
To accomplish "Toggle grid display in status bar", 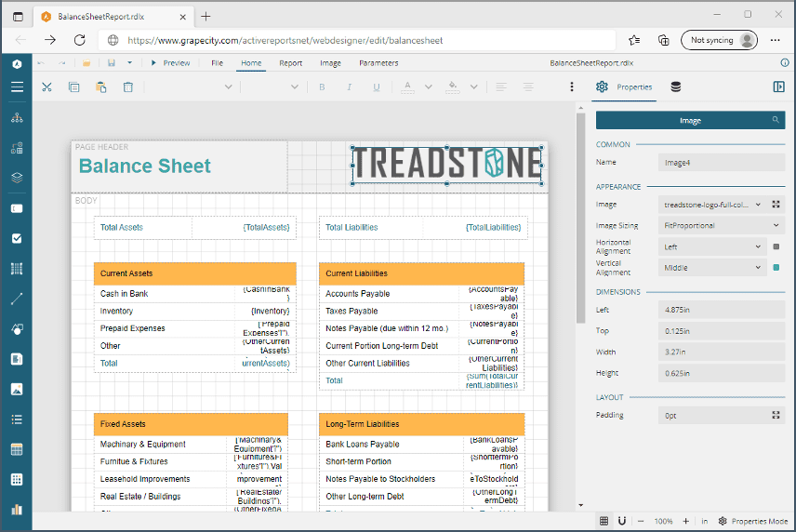I will click(604, 521).
